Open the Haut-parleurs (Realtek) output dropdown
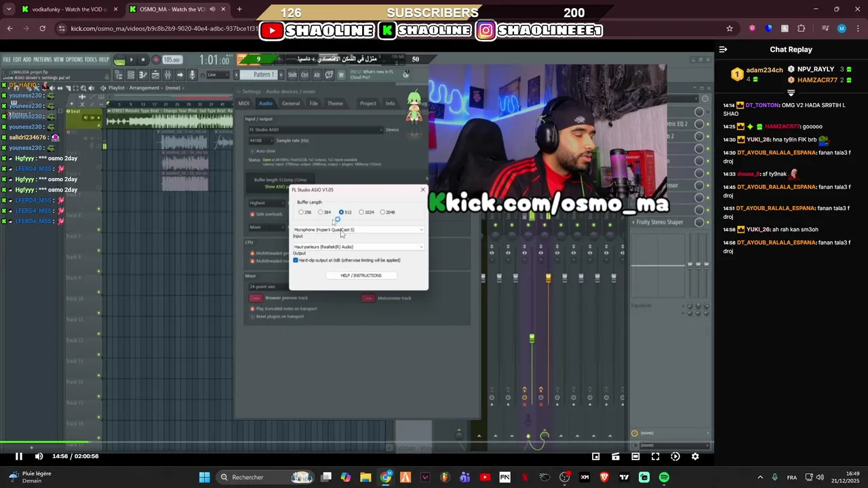The height and width of the screenshot is (488, 868). click(x=359, y=247)
